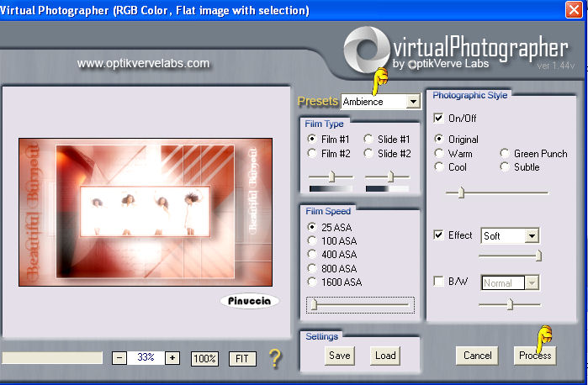Image resolution: width=588 pixels, height=385 pixels.
Task: Click the www.optikvervelabs.com link
Action: tap(143, 63)
